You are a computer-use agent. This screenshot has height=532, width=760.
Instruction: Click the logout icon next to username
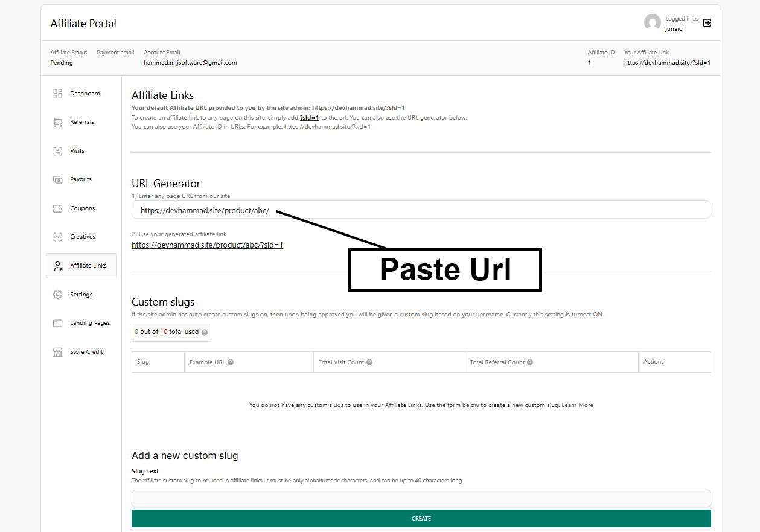(x=707, y=23)
